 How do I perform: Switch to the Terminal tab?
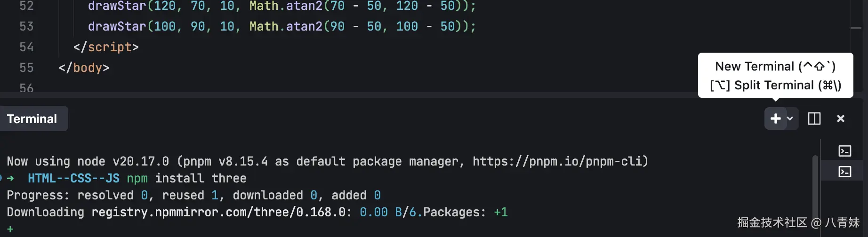click(x=32, y=119)
